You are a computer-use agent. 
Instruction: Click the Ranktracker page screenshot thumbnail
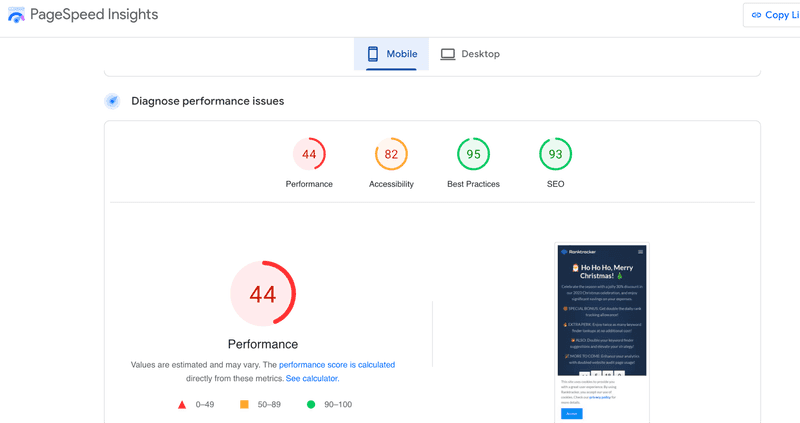[x=602, y=333]
